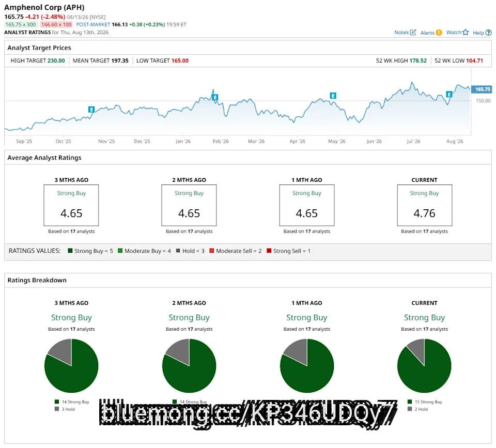Click the Moderate Buy = 4 legend swatch
The width and height of the screenshot is (496, 448).
[x=120, y=251]
